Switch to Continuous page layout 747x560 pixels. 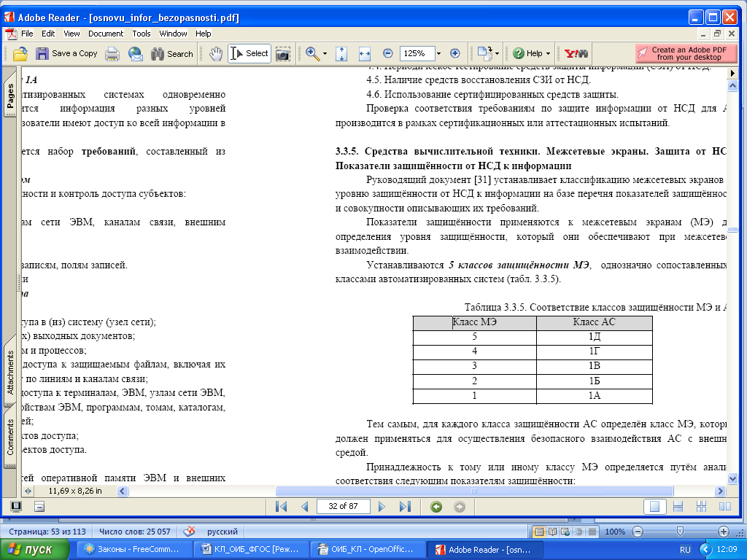point(678,507)
